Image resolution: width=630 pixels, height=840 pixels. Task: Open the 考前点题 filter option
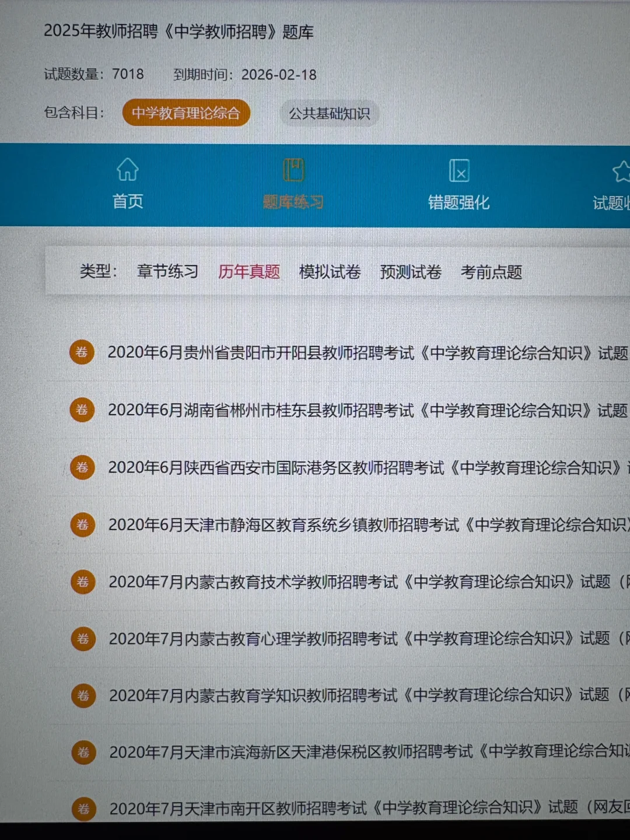491,272
